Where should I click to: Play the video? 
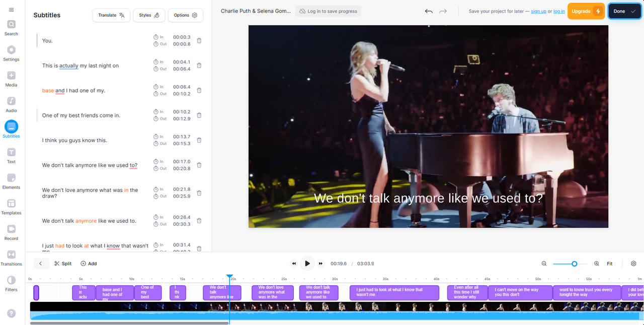pyautogui.click(x=307, y=264)
